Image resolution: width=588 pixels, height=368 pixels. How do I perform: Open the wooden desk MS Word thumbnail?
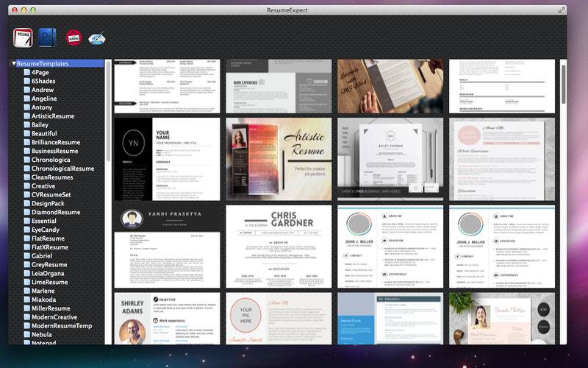coord(390,86)
